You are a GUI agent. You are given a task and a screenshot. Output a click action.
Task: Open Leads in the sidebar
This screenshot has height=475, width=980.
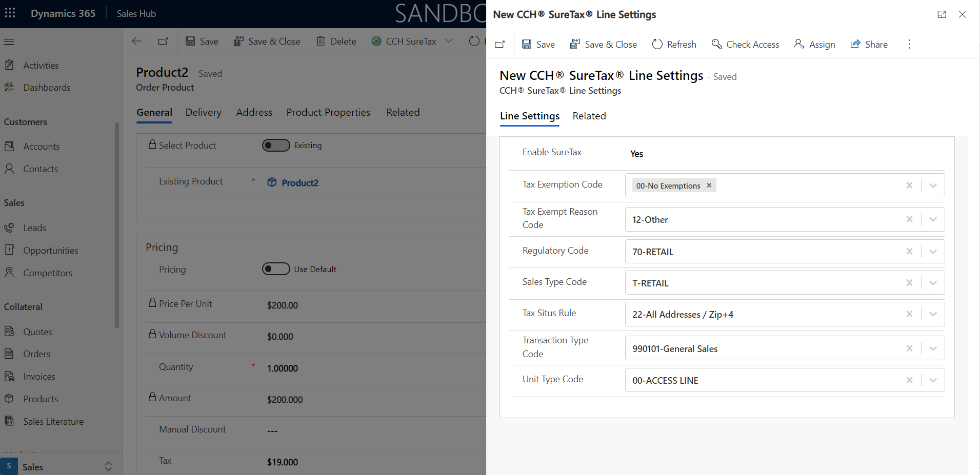click(34, 228)
